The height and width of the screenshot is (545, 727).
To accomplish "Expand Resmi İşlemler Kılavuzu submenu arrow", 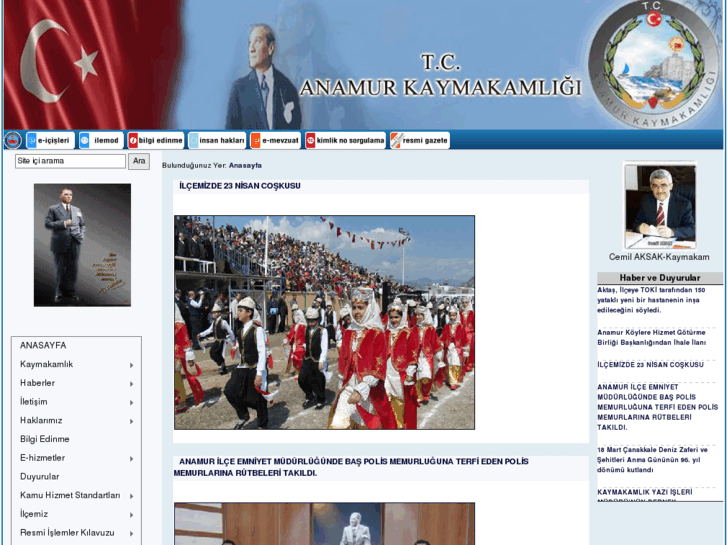I will pos(132,534).
